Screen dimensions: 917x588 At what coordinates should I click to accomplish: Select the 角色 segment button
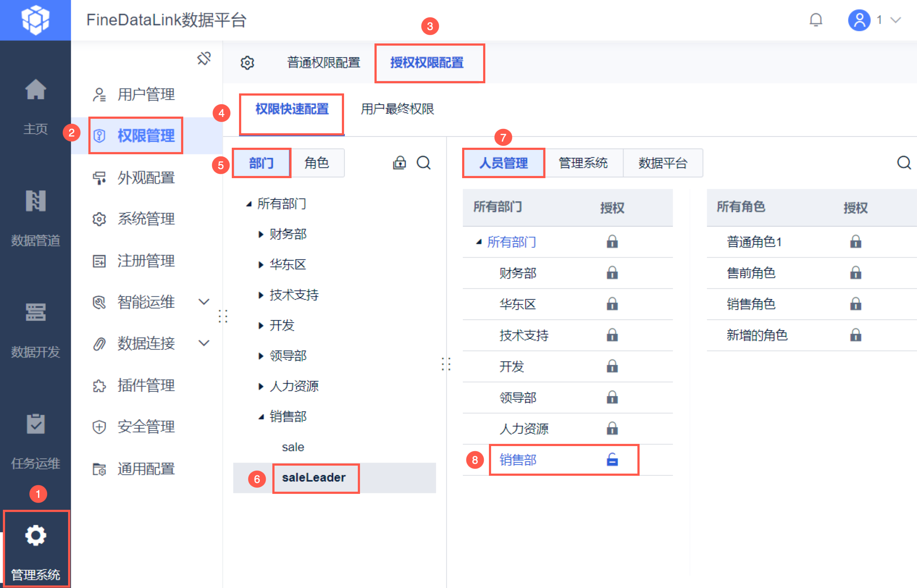coord(317,163)
